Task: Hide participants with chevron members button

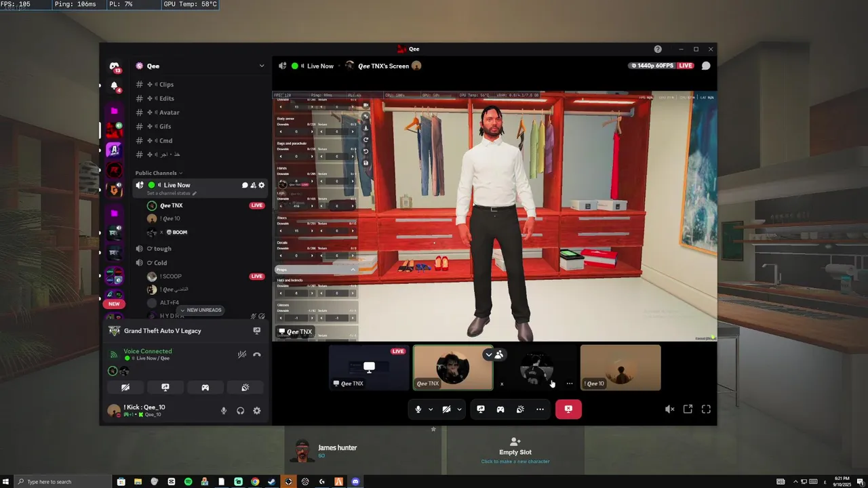Action: 494,354
